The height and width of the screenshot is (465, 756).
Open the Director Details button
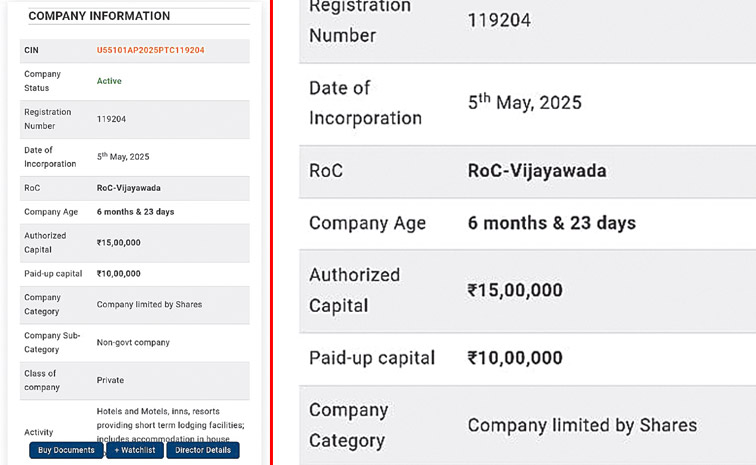(x=203, y=450)
